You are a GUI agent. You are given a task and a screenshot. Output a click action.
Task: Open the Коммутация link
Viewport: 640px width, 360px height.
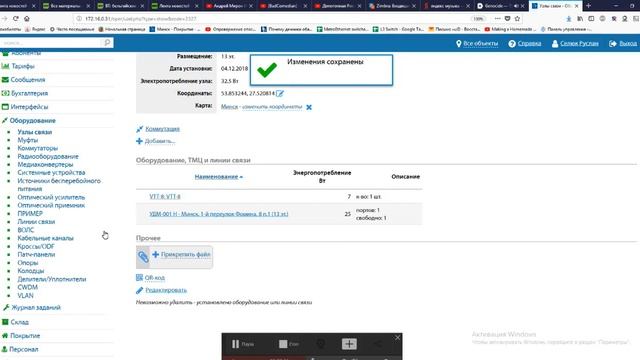tap(162, 129)
